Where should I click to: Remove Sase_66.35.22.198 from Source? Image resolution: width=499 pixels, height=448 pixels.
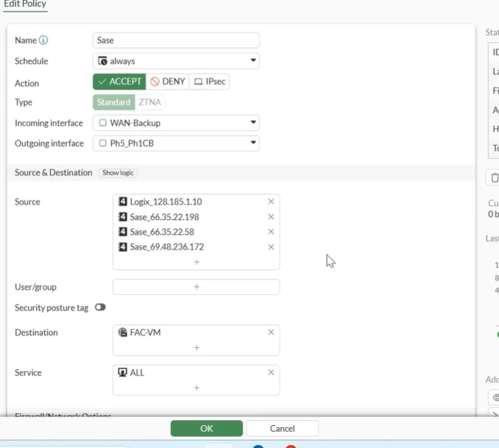271,217
